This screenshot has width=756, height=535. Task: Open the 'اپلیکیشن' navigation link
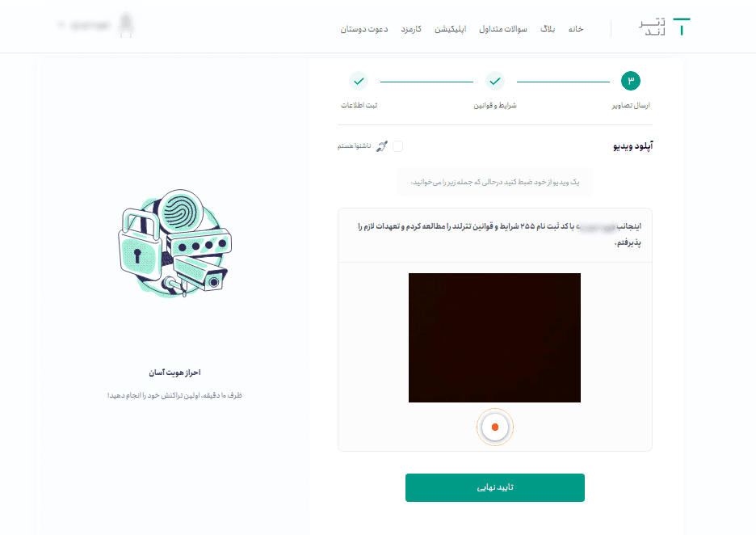tap(451, 29)
